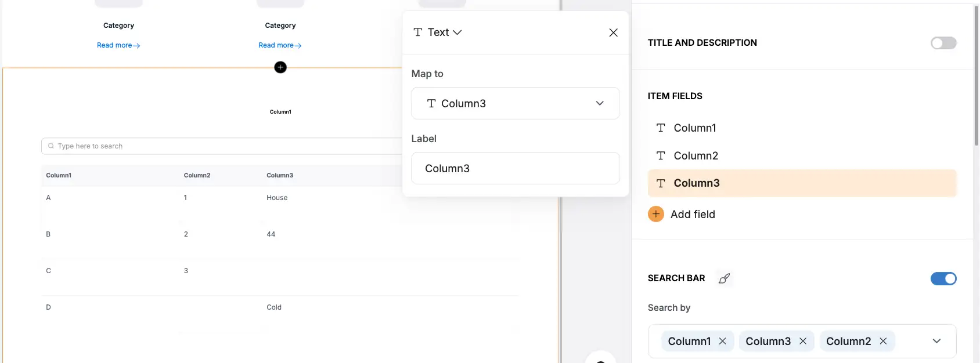Click the orange Add field plus icon
This screenshot has height=363, width=980.
coord(656,214)
